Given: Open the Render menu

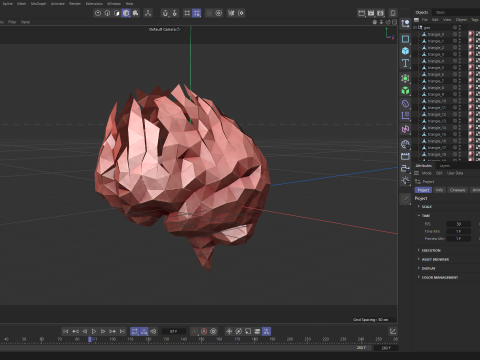Looking at the screenshot, I should tap(75, 4).
